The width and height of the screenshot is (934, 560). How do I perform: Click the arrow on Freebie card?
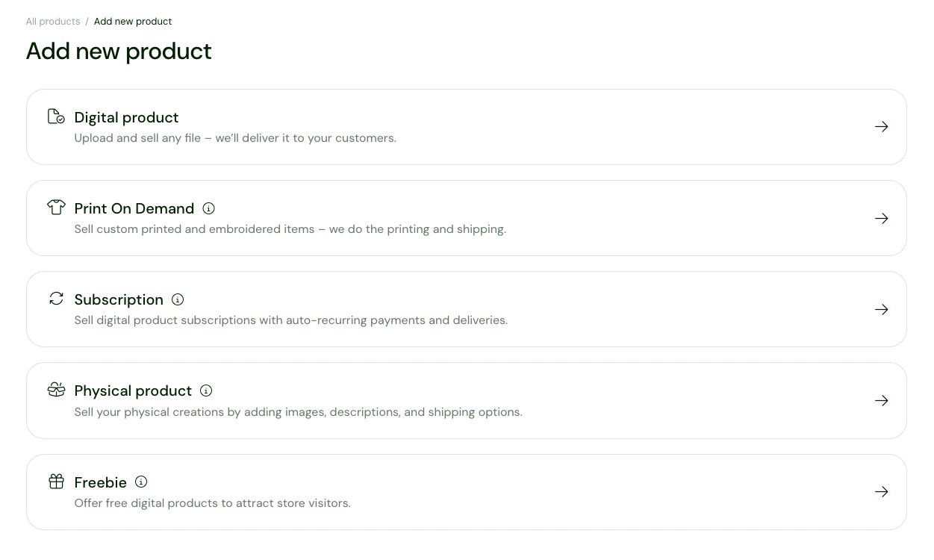pos(882,491)
